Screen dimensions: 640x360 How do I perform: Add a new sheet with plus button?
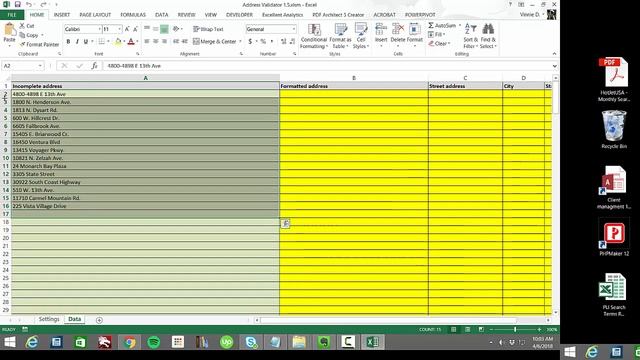99,320
